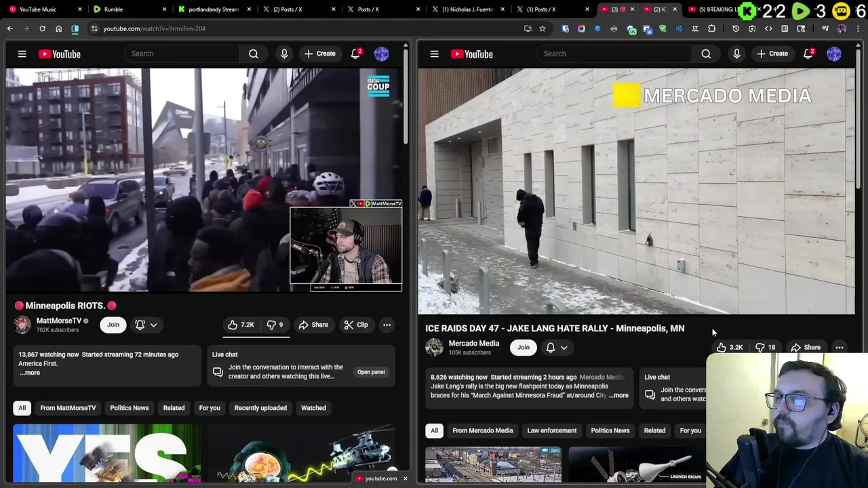Click the search magnifier button in right window
The height and width of the screenshot is (488, 868).
coord(706,54)
